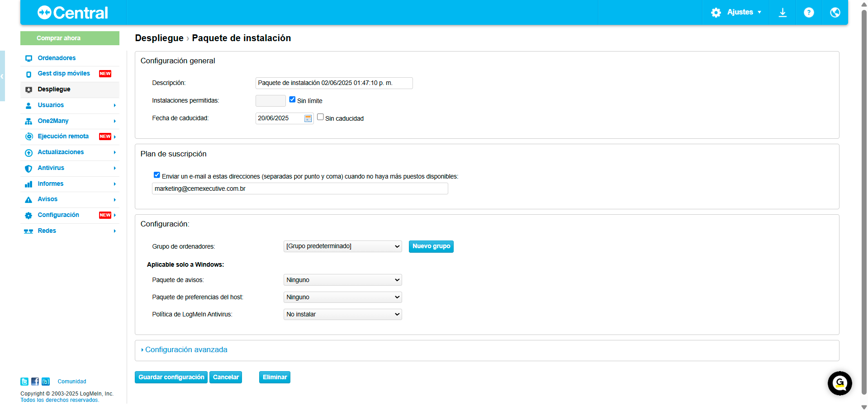Click the Descripción text field
Screen dimensions: 868x410
pyautogui.click(x=334, y=83)
